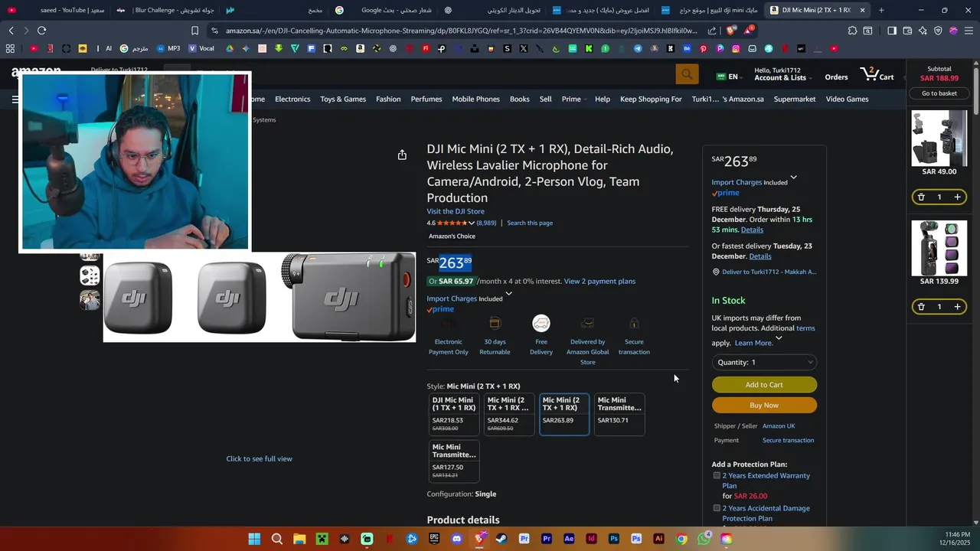Open Toys & Games in the navigation bar
980x551 pixels.
(x=343, y=99)
